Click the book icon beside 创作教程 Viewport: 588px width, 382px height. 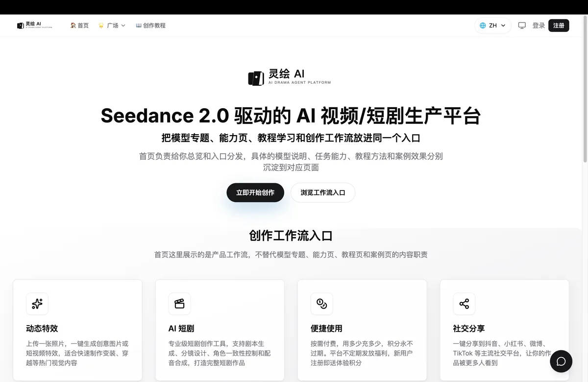(139, 25)
